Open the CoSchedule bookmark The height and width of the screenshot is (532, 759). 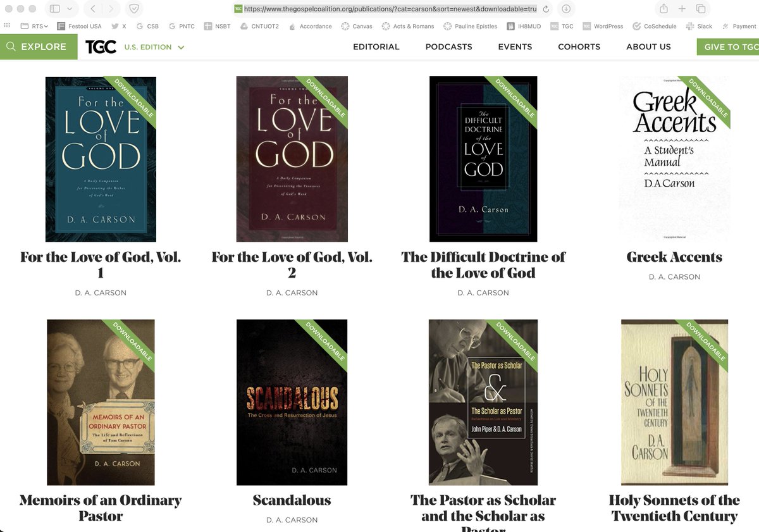pos(655,26)
